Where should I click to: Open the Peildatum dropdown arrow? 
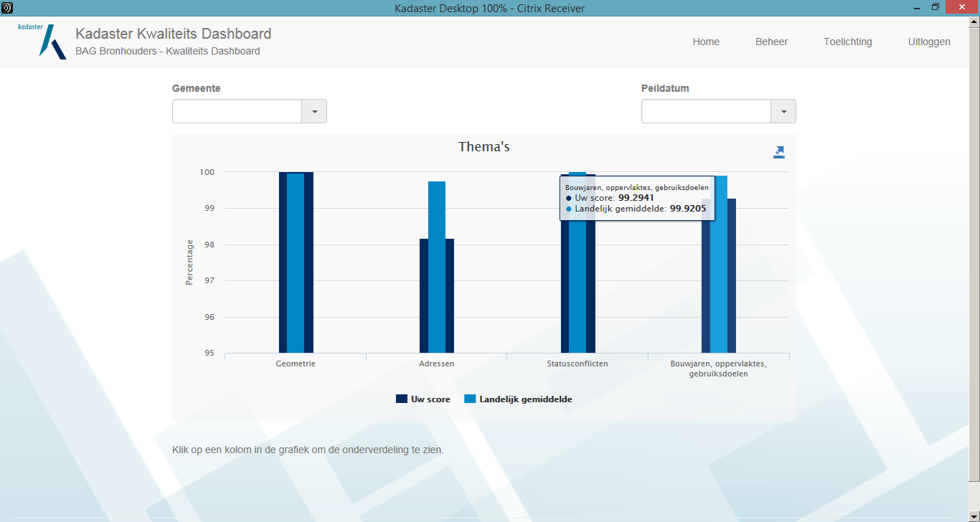point(783,111)
